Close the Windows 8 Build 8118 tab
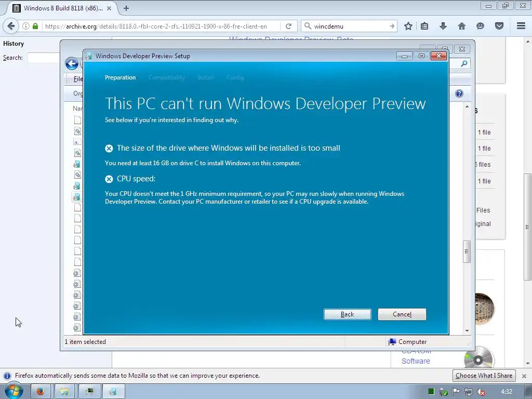 pyautogui.click(x=109, y=8)
